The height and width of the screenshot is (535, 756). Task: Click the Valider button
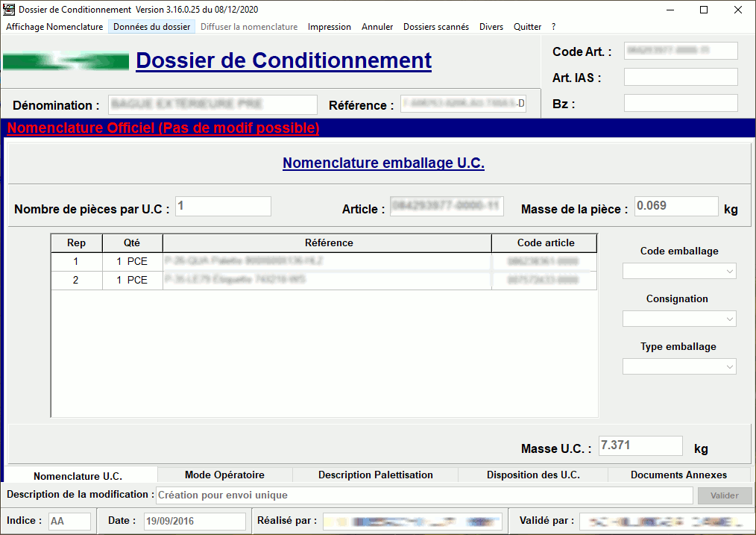(724, 495)
